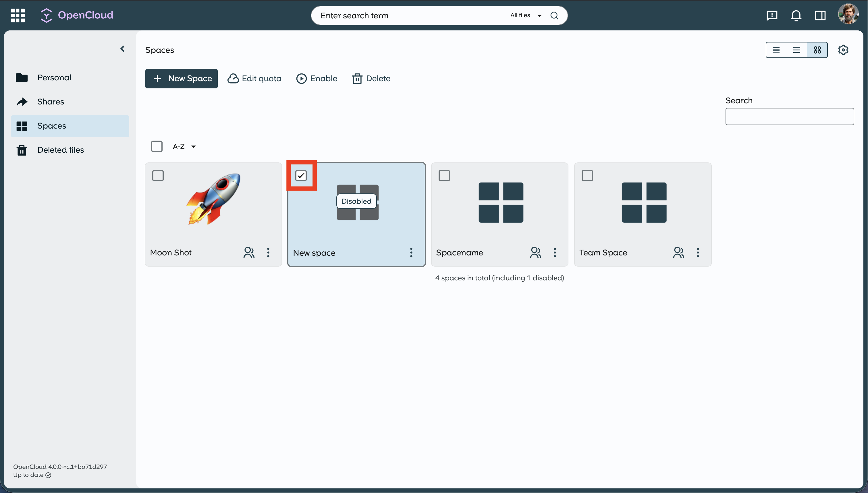
Task: Switch to the tiles view icon
Action: pyautogui.click(x=817, y=50)
